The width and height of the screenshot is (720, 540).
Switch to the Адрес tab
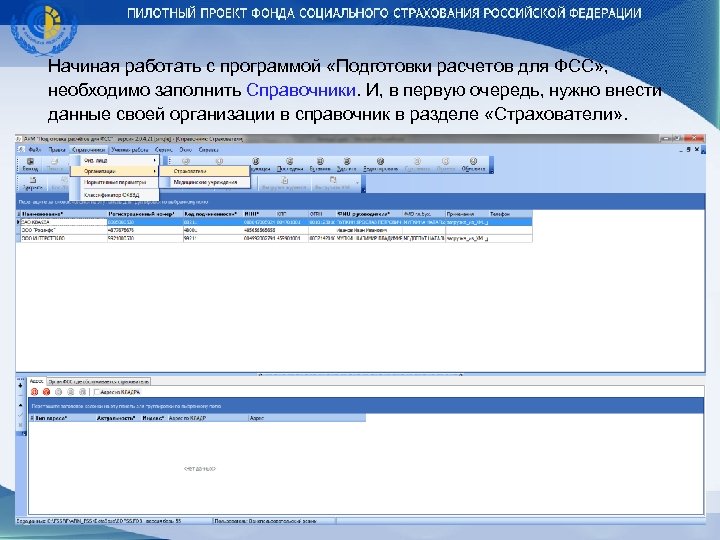36,381
